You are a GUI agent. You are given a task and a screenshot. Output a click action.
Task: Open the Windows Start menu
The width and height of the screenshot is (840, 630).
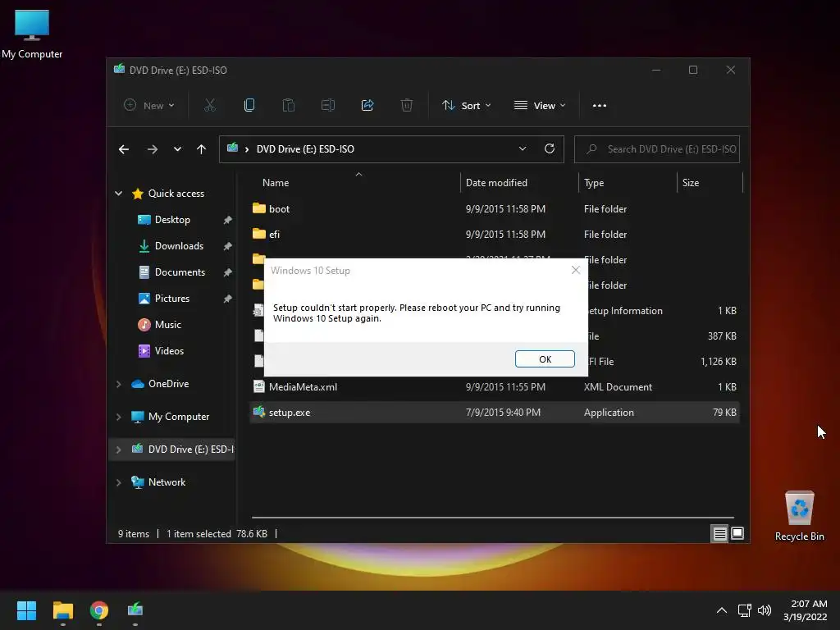coord(26,610)
